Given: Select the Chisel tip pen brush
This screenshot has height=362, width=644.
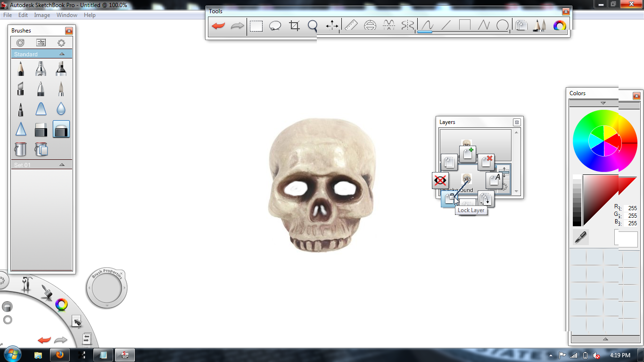Looking at the screenshot, I should tap(20, 89).
